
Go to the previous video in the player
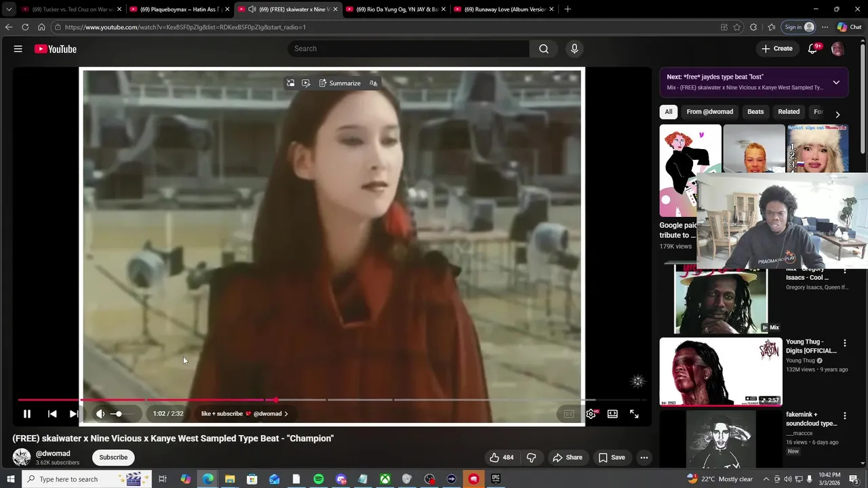52,413
